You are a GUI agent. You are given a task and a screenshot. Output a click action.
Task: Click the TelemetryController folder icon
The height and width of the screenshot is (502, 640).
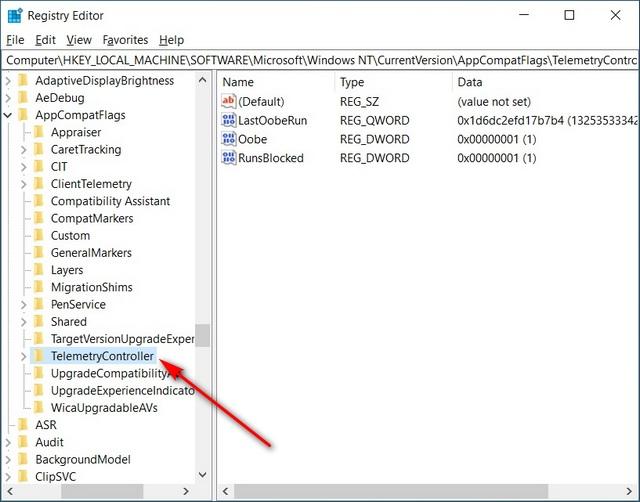[39, 356]
